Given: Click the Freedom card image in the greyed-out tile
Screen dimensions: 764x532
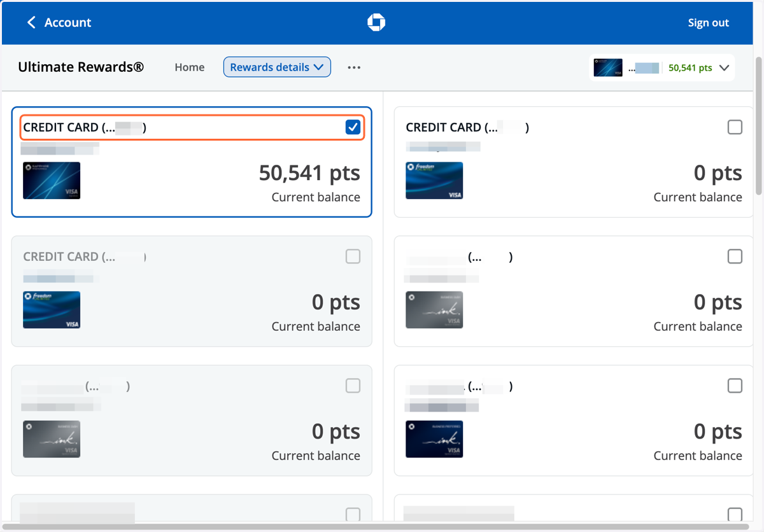Looking at the screenshot, I should point(52,310).
